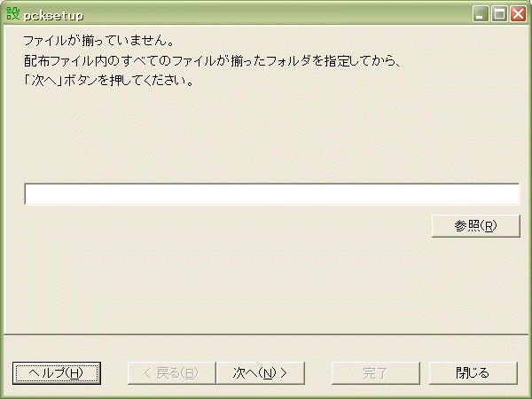Proceed with the 次へ(N) button

260,373
